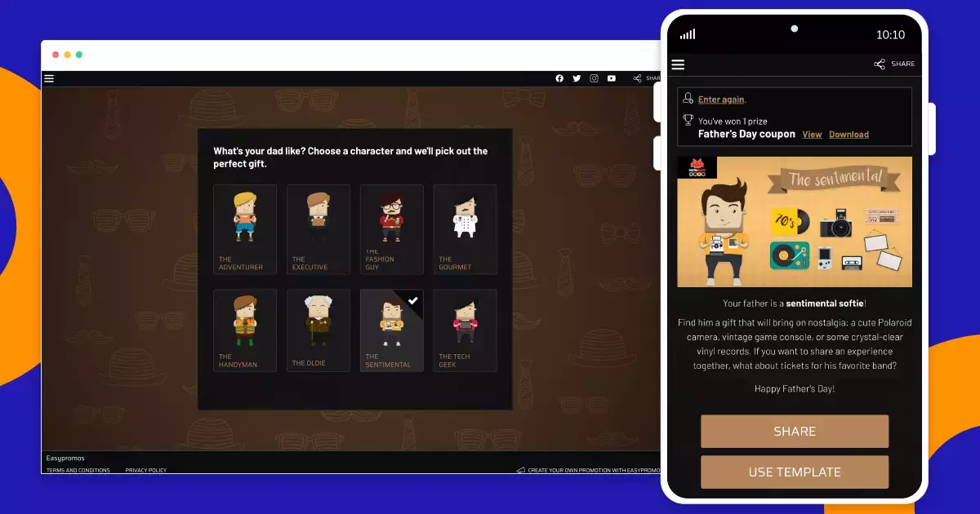Pick The Oldie character card

click(318, 330)
